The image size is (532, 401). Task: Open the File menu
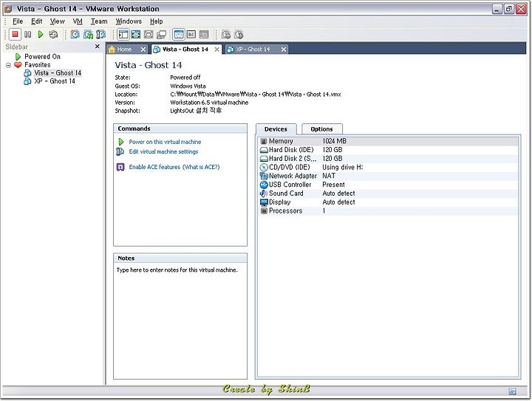pyautogui.click(x=18, y=21)
